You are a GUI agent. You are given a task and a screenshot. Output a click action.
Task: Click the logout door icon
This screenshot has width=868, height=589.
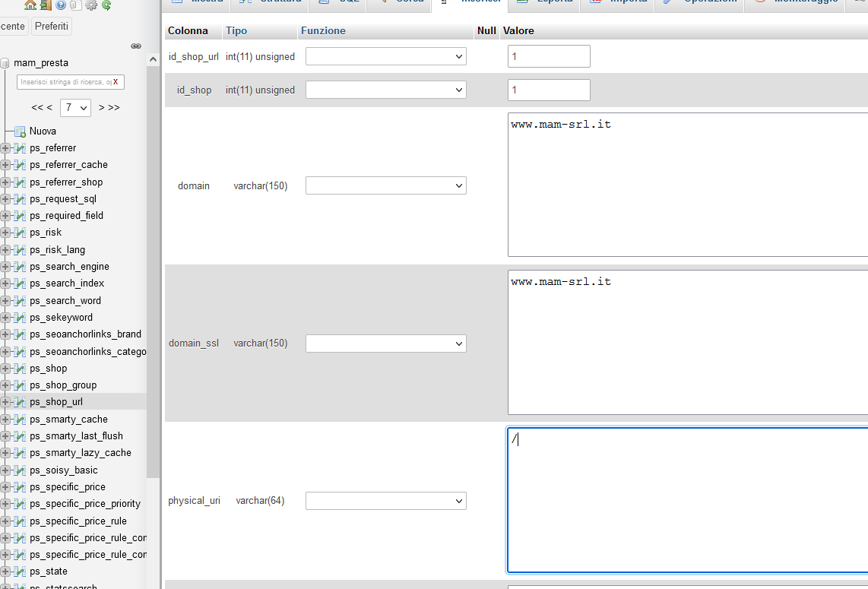coord(46,5)
